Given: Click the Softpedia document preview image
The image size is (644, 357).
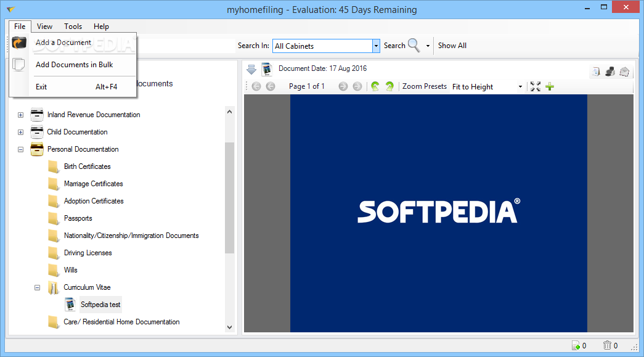Looking at the screenshot, I should (x=439, y=213).
